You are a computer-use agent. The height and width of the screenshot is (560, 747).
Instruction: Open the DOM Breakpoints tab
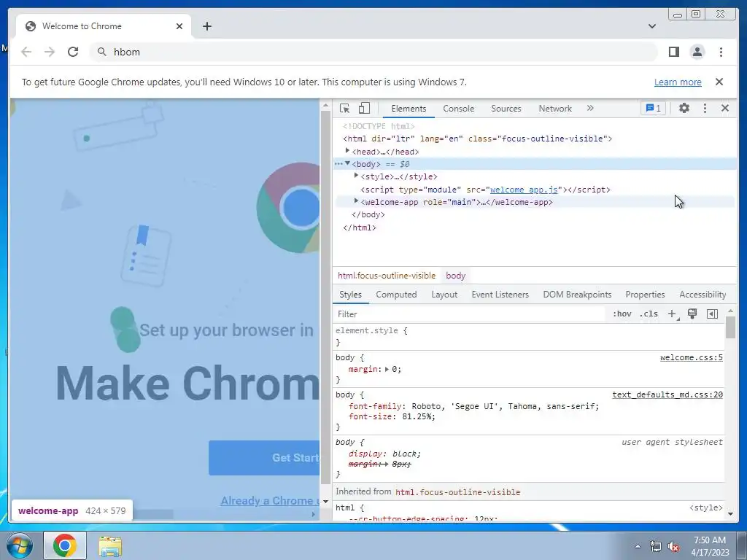577,295
